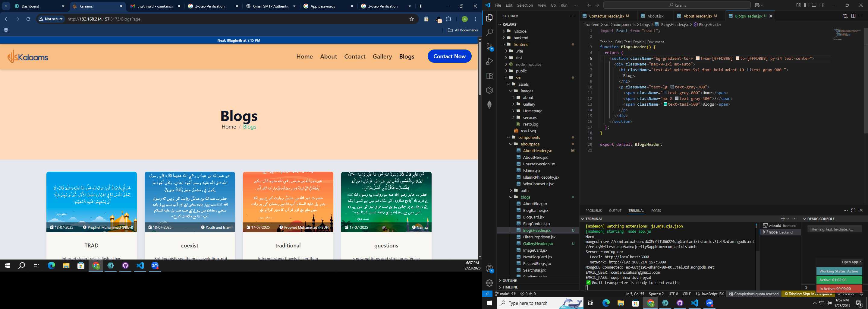Screen dimensions: 868x309
Task: Go back using VS Code navigation arrow
Action: pyautogui.click(x=589, y=5)
